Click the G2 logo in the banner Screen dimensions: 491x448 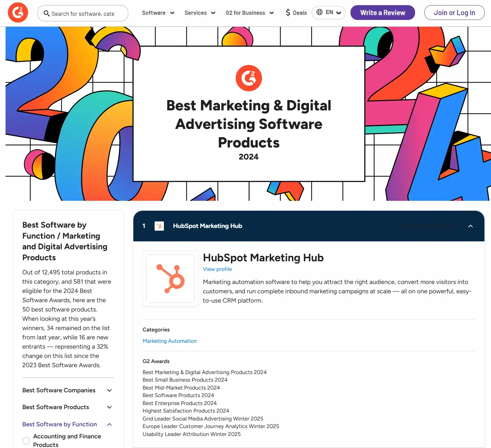(x=248, y=78)
